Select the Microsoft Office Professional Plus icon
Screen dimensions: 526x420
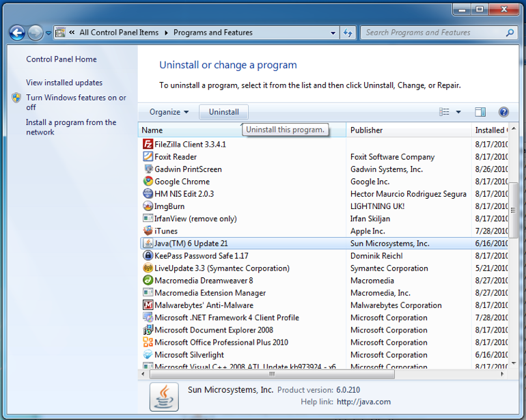coord(148,342)
